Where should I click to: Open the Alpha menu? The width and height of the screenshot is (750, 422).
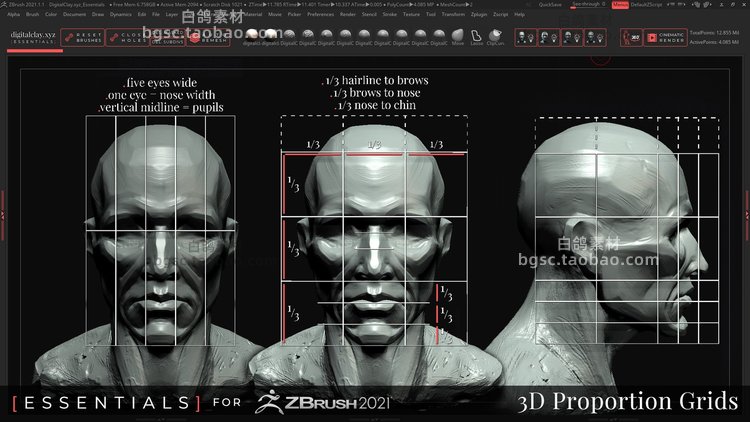[13, 14]
